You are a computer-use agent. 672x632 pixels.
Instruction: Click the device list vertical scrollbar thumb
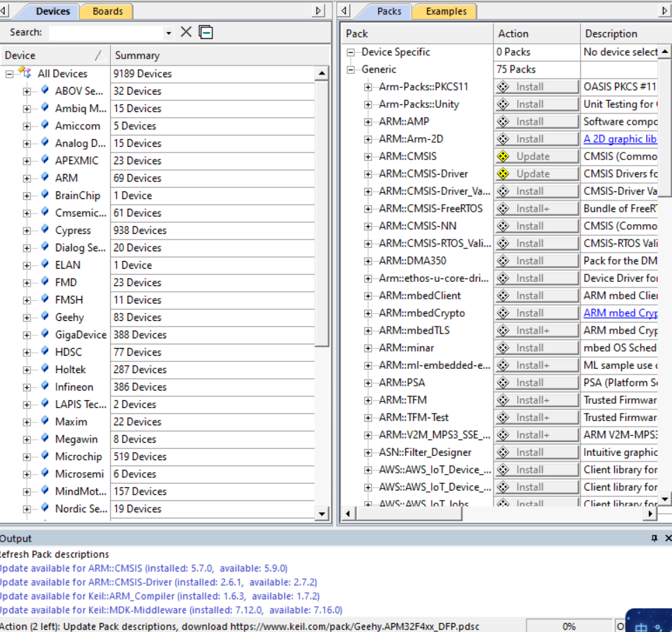(322, 214)
